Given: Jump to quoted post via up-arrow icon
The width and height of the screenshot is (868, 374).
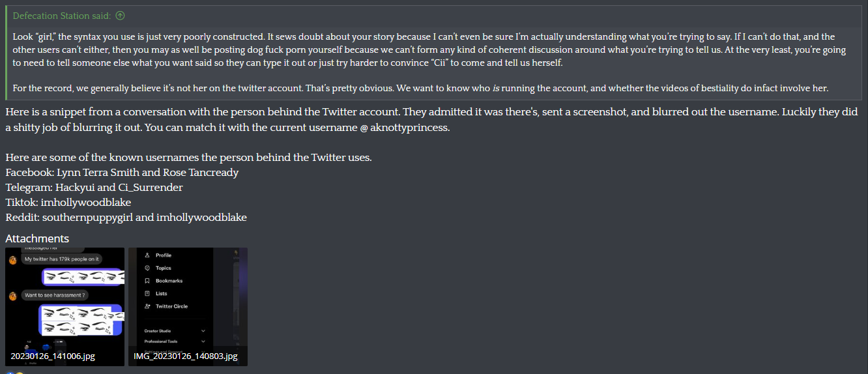Looking at the screenshot, I should point(120,16).
